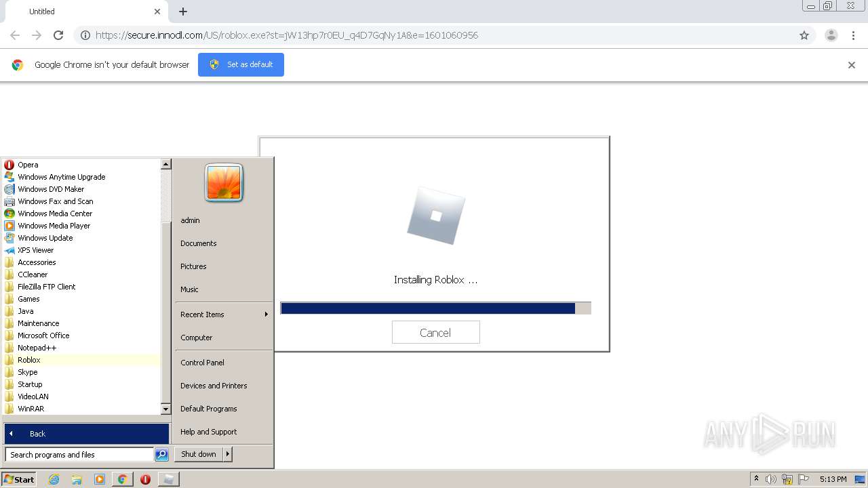
Task: Open Windows Update
Action: click(x=81, y=238)
